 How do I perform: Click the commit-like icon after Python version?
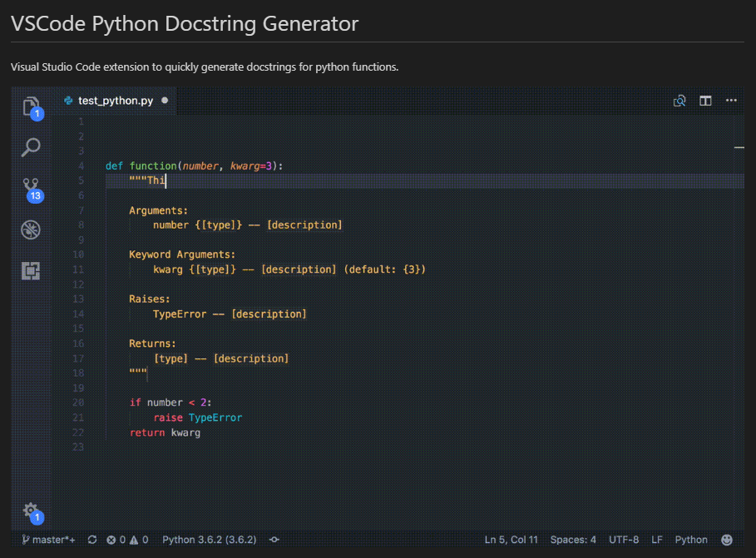(274, 540)
